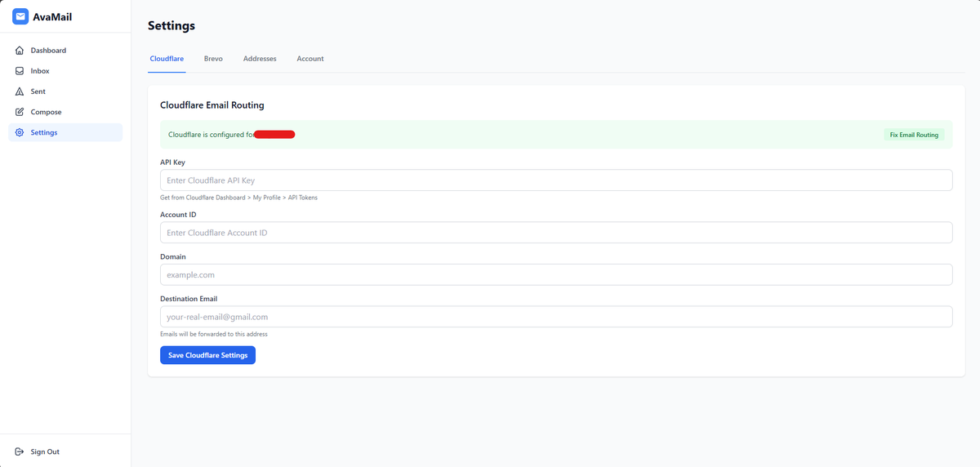Click the Account ID label

178,215
